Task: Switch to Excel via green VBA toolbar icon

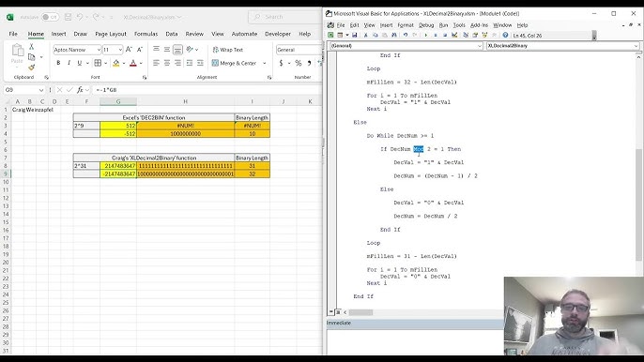Action: [330, 35]
